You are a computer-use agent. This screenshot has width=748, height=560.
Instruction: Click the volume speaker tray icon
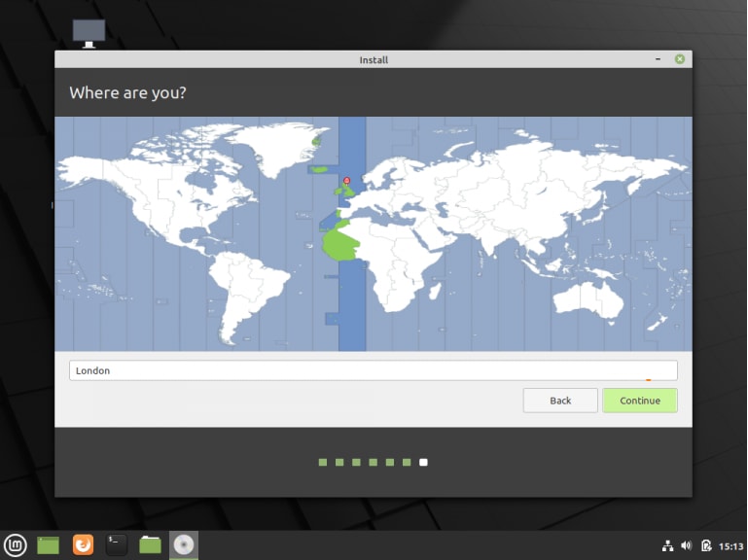tap(687, 545)
